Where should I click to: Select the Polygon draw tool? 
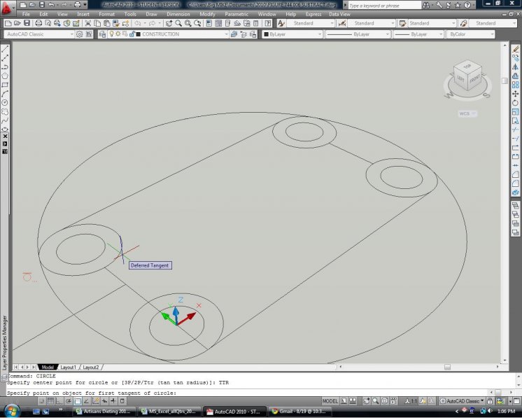point(5,76)
